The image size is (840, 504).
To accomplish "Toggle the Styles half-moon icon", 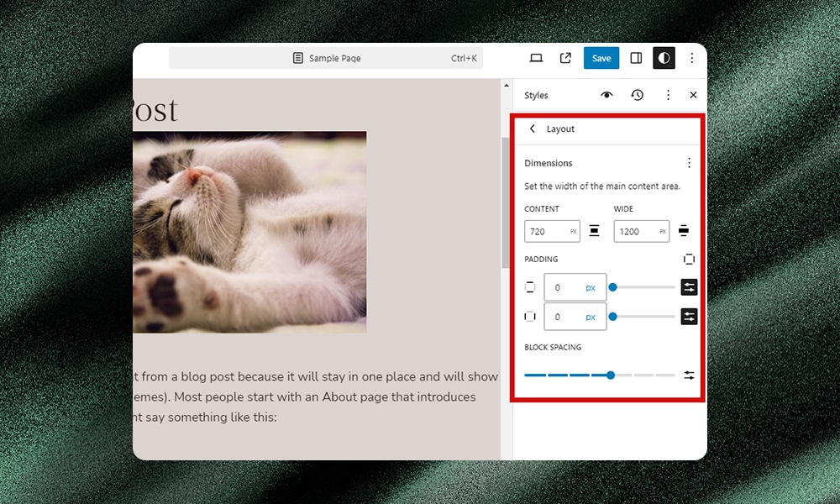I will (x=664, y=58).
